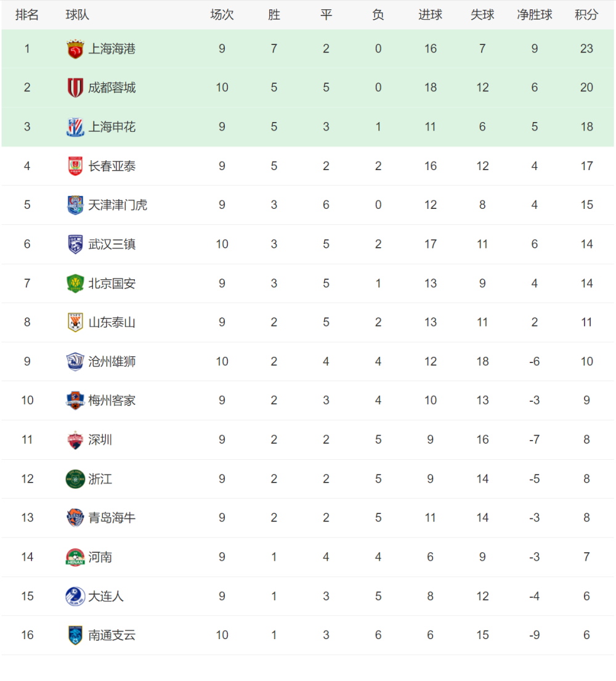Open the 沧州雄狮 team link
Image resolution: width=616 pixels, height=681 pixels.
point(112,361)
